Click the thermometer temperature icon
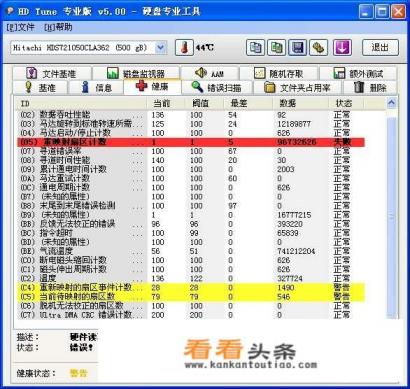The height and width of the screenshot is (389, 410). [x=184, y=47]
